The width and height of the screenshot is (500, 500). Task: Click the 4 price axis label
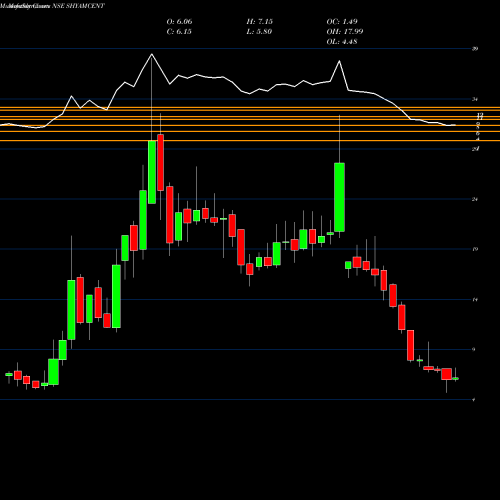474,400
